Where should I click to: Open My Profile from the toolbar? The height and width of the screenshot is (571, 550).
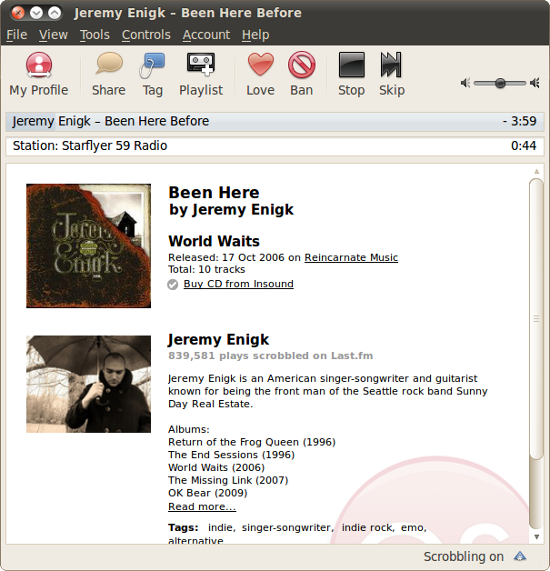39,75
